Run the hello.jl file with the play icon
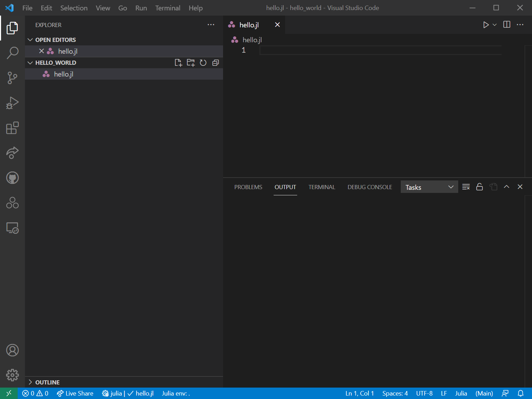Screen dimensions: 532x399 click(x=486, y=25)
